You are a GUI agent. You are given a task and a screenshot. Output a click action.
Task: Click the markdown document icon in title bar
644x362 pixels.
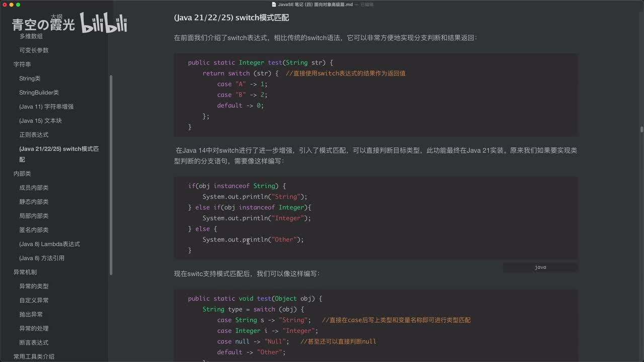274,5
